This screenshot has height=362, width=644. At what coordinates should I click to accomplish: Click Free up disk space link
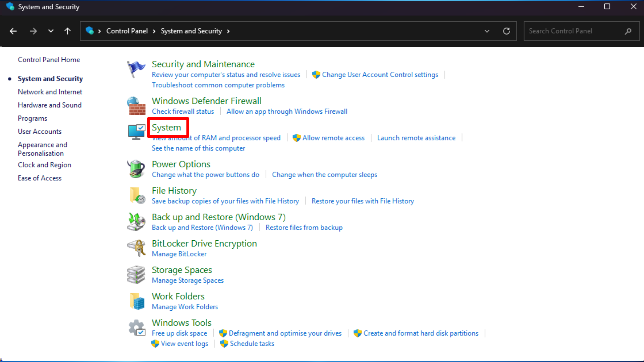[179, 333]
